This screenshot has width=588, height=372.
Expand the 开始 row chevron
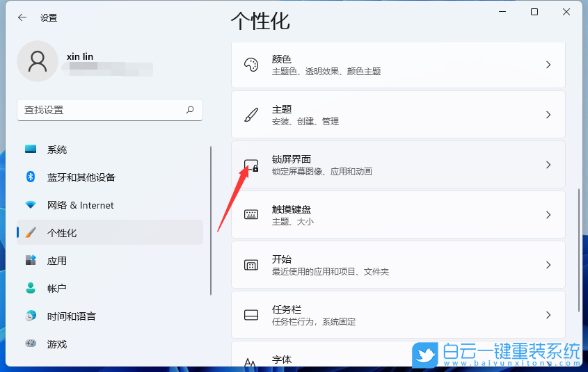pos(548,265)
